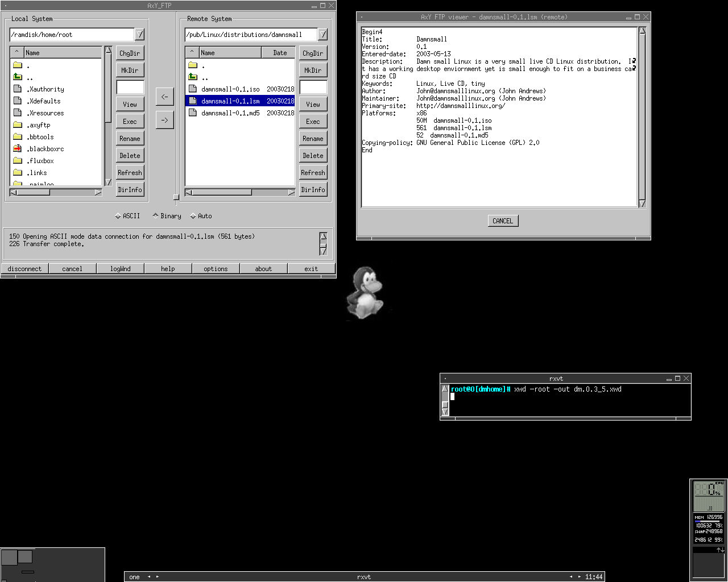Screen dimensions: 728x582
Task: Click the local horizontal scrollbar thumb
Action: [34, 192]
